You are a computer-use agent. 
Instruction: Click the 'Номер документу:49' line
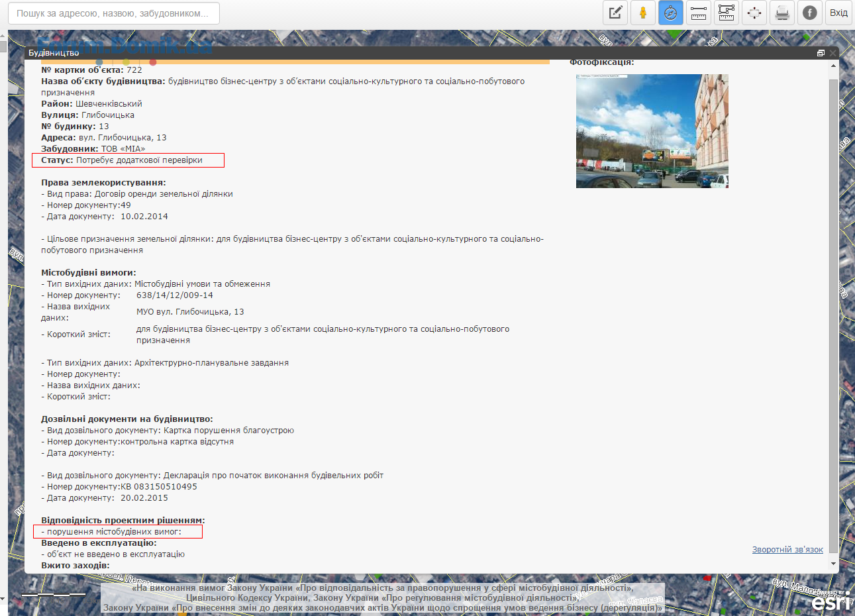[x=86, y=205]
